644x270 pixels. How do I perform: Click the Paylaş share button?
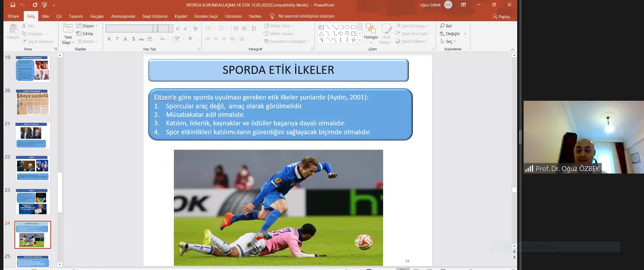(501, 16)
